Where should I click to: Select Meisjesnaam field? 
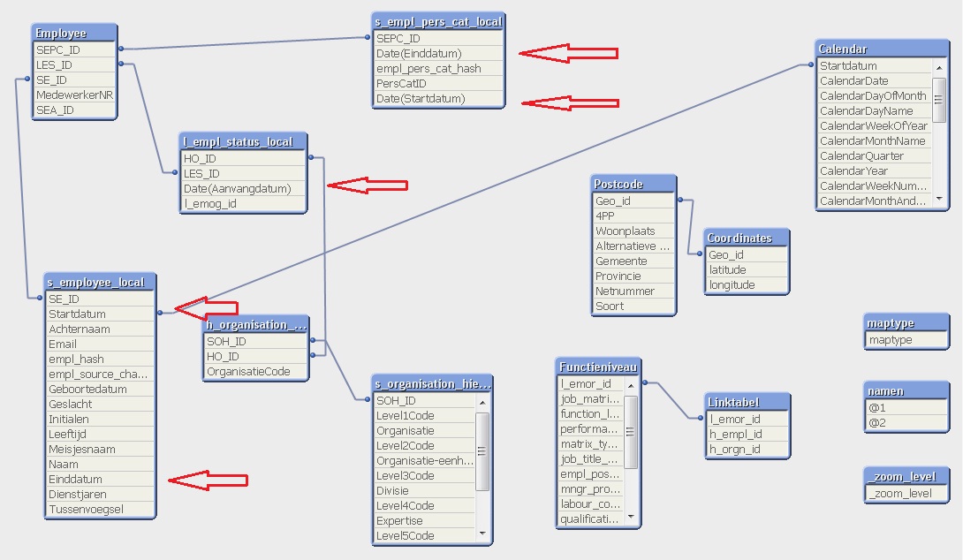click(x=100, y=449)
